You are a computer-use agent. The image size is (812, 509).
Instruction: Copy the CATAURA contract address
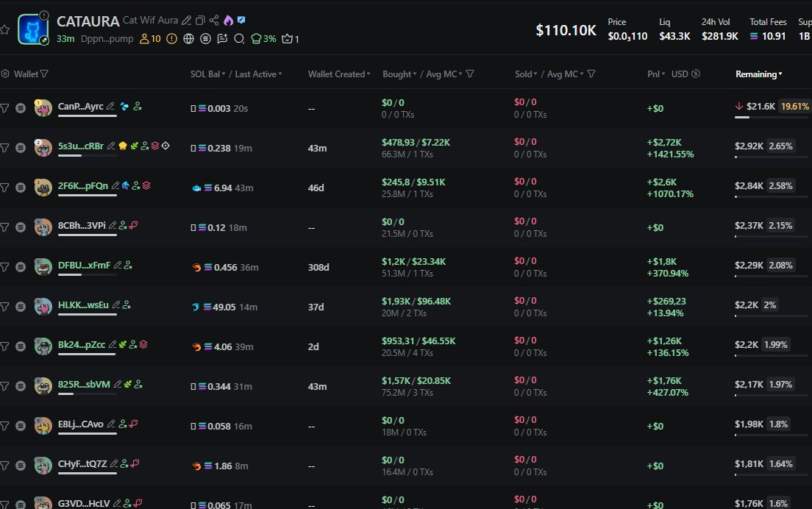(200, 21)
